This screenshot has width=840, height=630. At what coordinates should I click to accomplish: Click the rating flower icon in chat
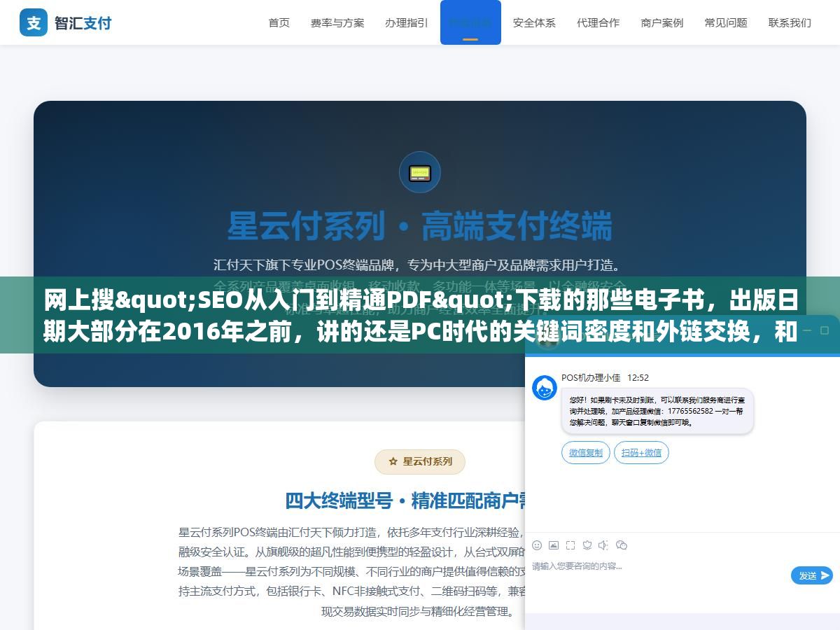(587, 545)
